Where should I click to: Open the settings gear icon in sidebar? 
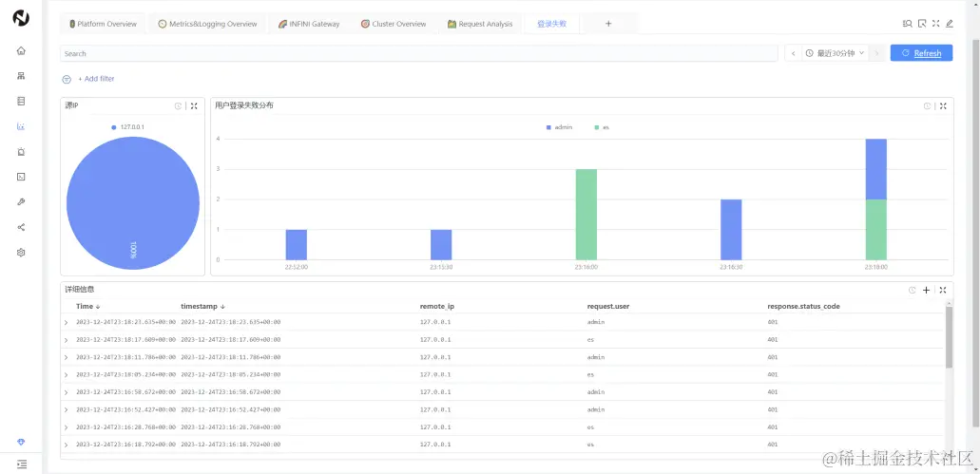tap(21, 253)
